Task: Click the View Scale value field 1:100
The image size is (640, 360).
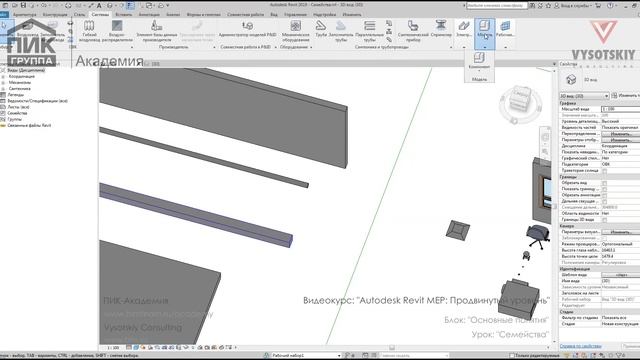Action: tap(620, 109)
